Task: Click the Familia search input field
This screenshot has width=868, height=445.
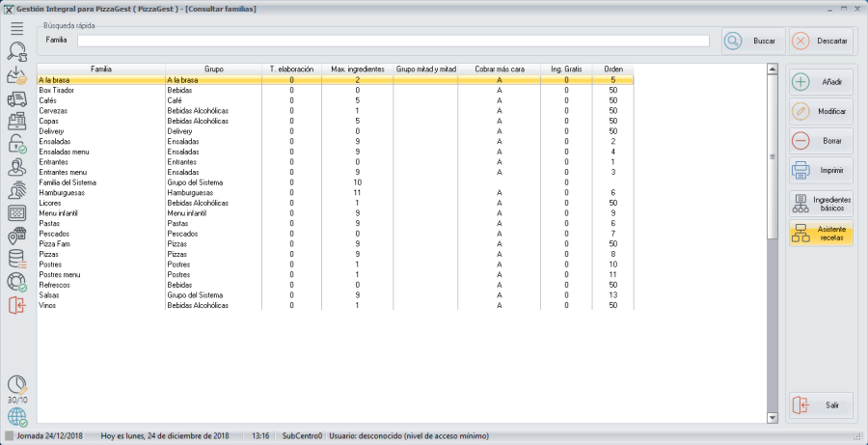Action: [x=393, y=41]
